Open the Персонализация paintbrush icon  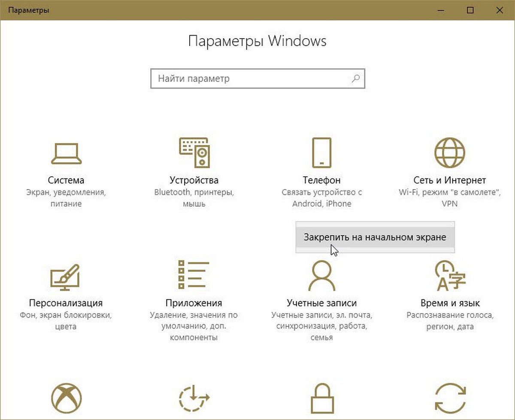[66, 278]
